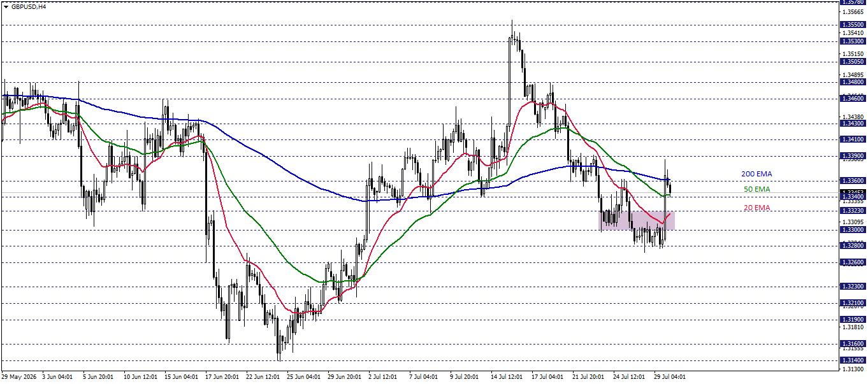
Task: Select the 1.35500 horizontal level label
Action: coord(853,24)
